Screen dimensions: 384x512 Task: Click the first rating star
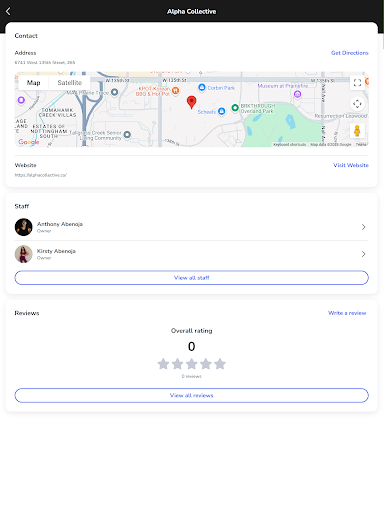click(163, 364)
